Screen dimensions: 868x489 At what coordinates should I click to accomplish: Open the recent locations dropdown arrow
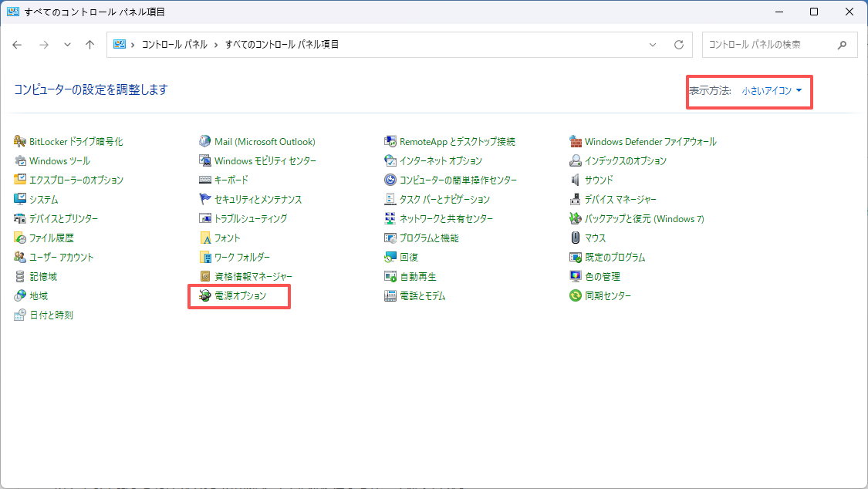67,45
